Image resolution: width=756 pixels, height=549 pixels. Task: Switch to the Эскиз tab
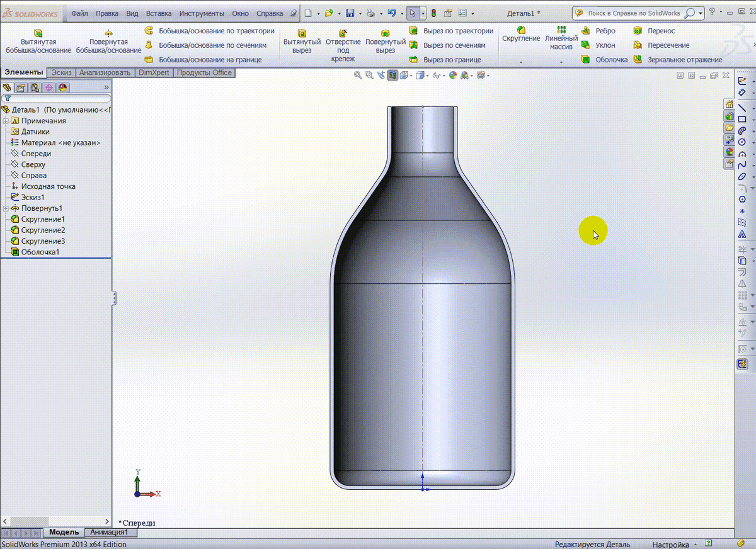coord(61,72)
